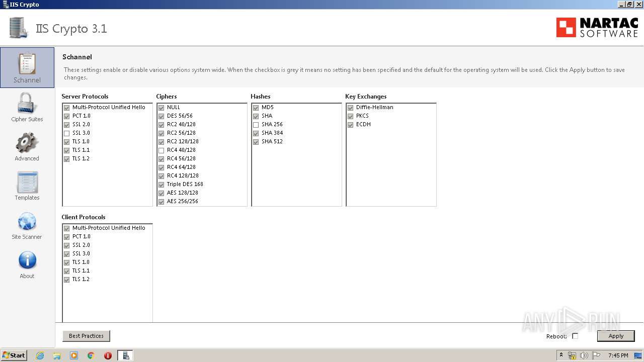This screenshot has width=644, height=362.
Task: Toggle client PCT 1.0 checkbox
Action: [x=66, y=237]
